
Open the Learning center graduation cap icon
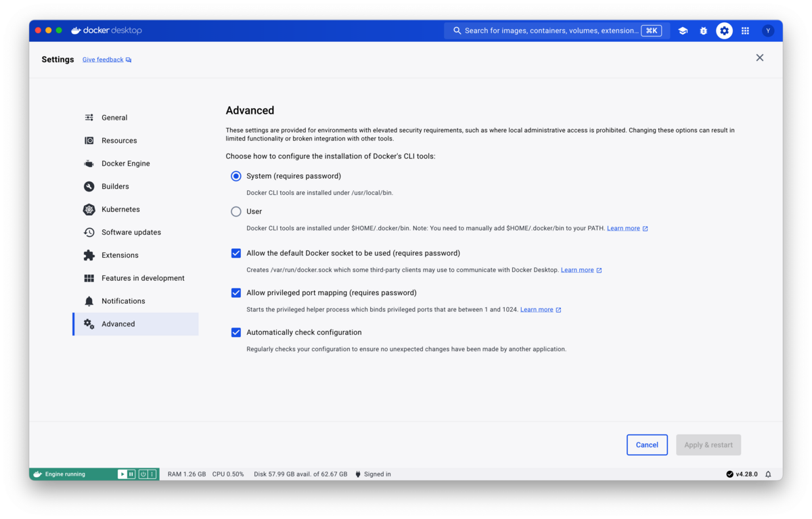click(x=683, y=30)
